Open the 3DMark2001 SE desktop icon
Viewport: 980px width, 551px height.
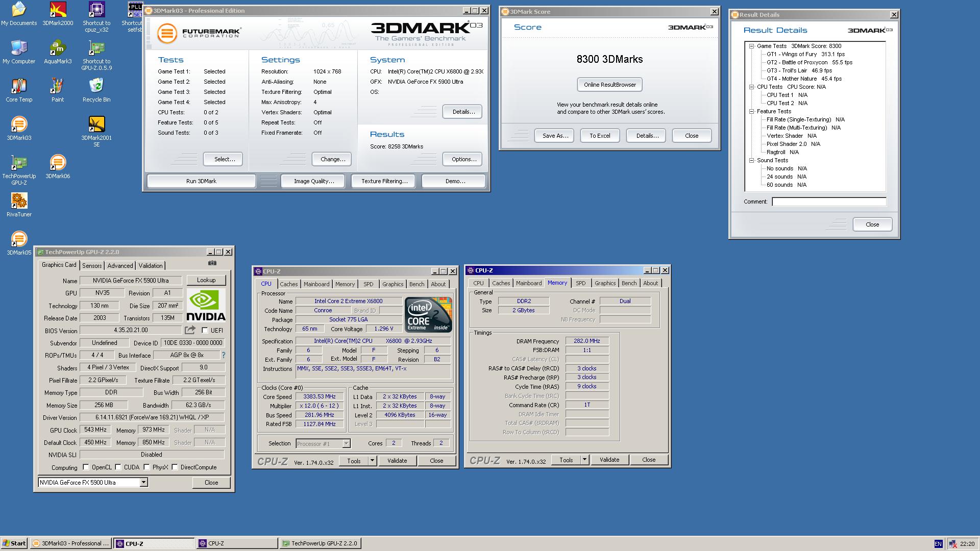point(96,132)
